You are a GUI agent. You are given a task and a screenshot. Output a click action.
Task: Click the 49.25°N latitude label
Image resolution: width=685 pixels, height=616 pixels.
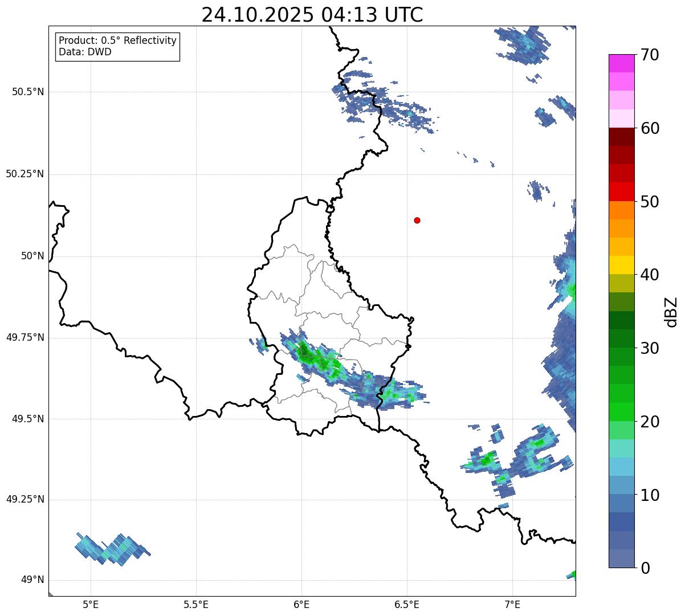[x=25, y=499]
